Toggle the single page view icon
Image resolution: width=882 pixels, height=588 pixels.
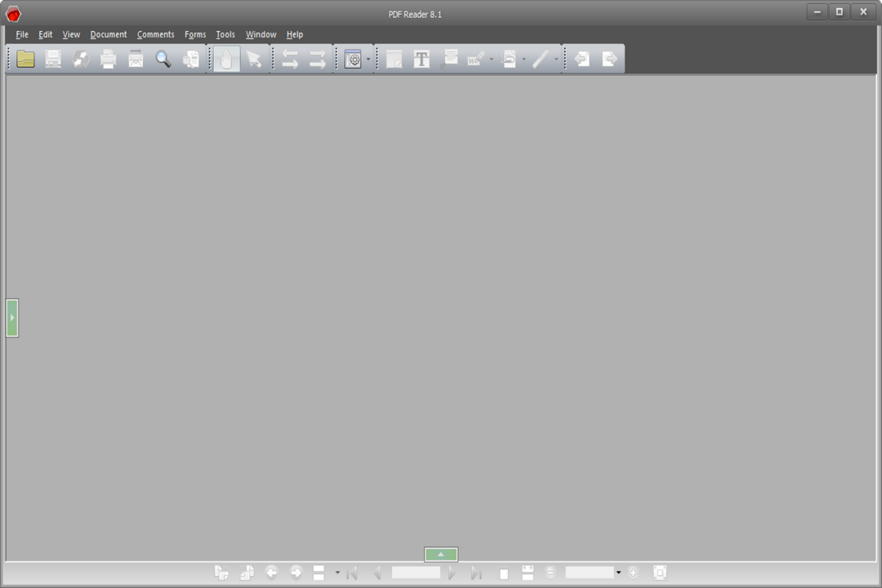[504, 574]
